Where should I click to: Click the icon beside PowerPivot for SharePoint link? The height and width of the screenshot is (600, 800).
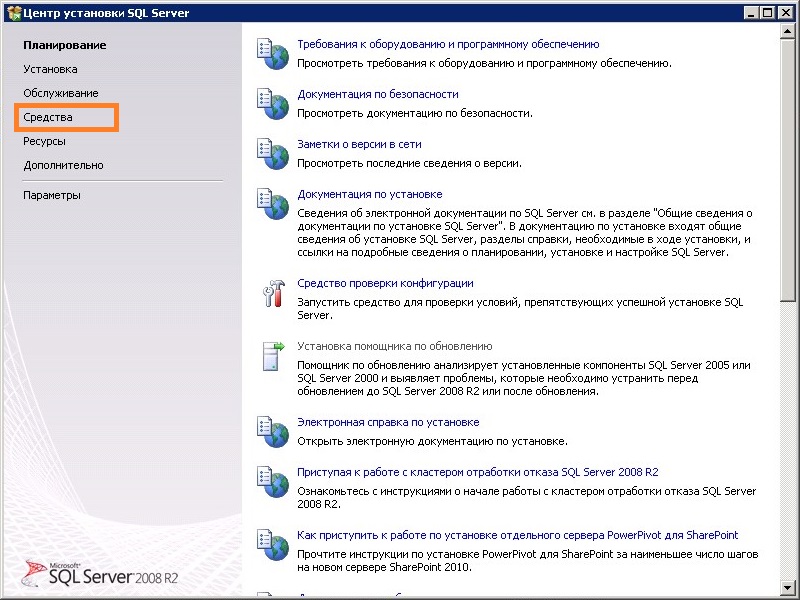pos(272,543)
